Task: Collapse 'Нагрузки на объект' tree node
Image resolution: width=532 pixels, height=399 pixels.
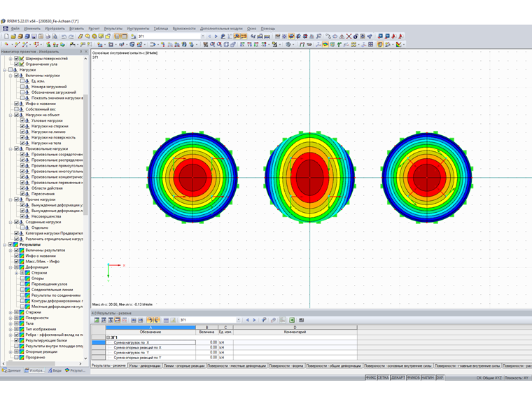Action: [10, 115]
